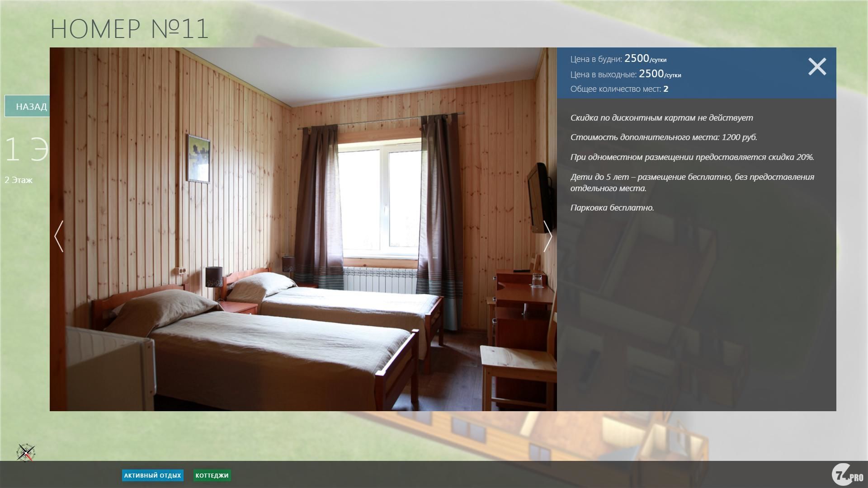
Task: Click the extra bed cost 1200 руб line
Action: [x=663, y=137]
